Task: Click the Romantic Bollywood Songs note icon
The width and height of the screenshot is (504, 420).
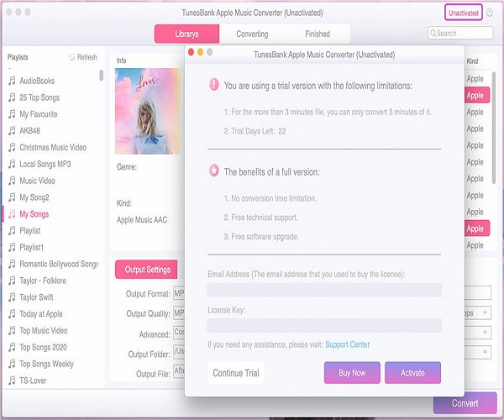Action: [x=12, y=264]
